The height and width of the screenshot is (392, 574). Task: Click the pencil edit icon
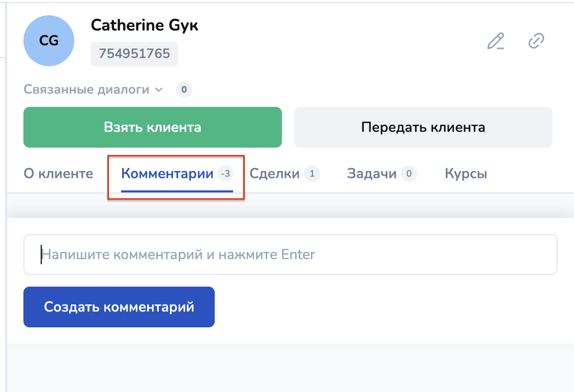point(496,41)
